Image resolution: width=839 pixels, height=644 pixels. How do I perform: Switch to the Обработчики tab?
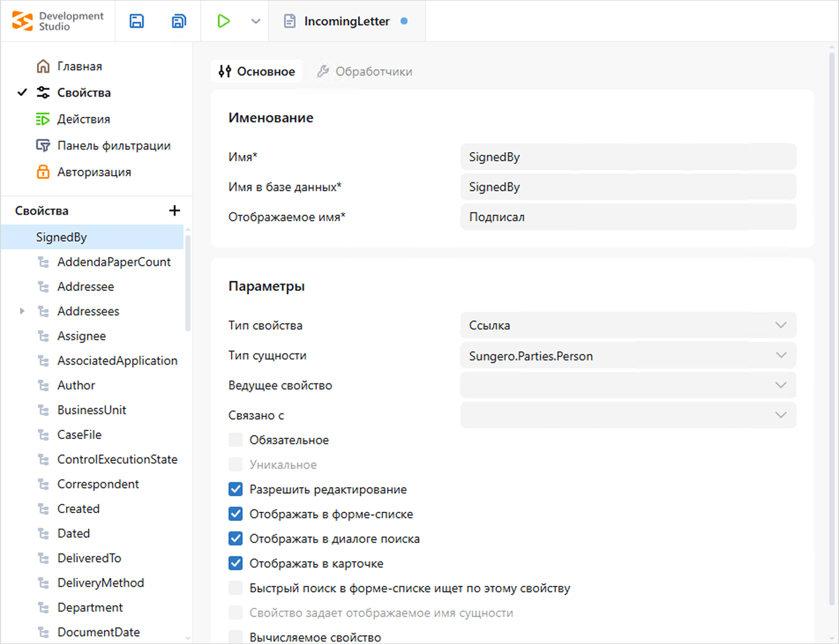pyautogui.click(x=365, y=71)
